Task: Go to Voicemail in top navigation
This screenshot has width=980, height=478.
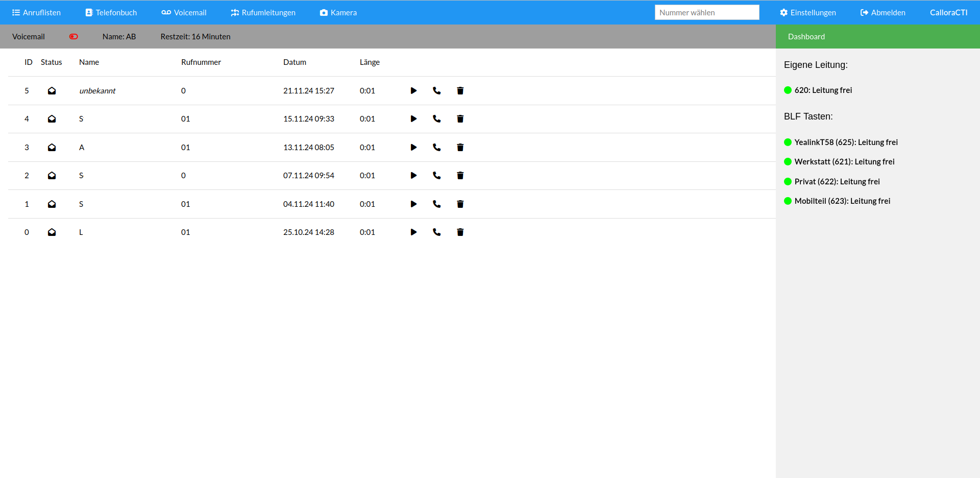Action: (x=184, y=13)
